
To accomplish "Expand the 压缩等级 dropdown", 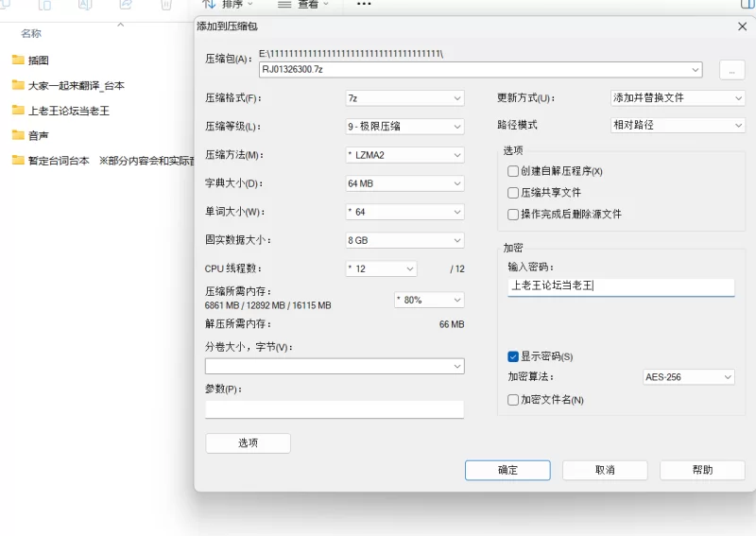I will [404, 127].
